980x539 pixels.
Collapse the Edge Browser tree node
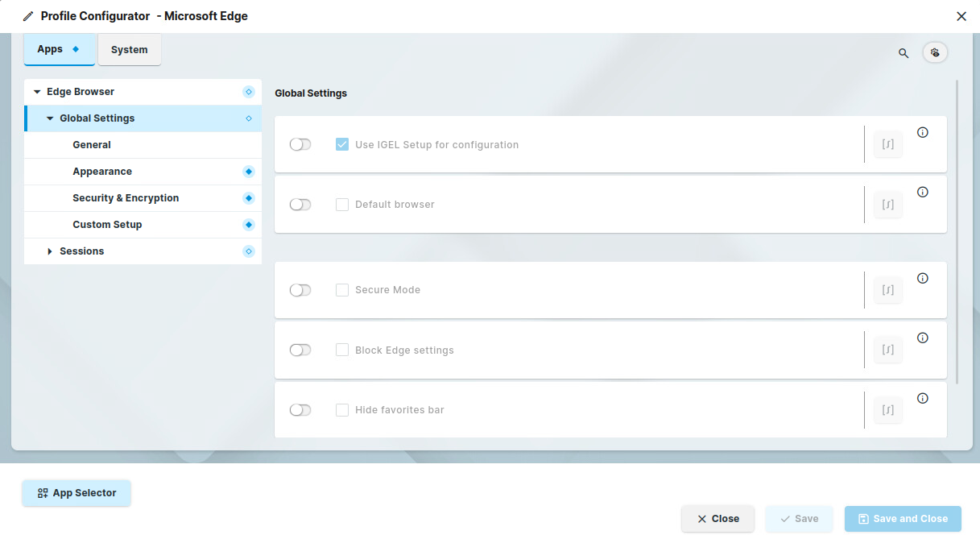(x=36, y=91)
